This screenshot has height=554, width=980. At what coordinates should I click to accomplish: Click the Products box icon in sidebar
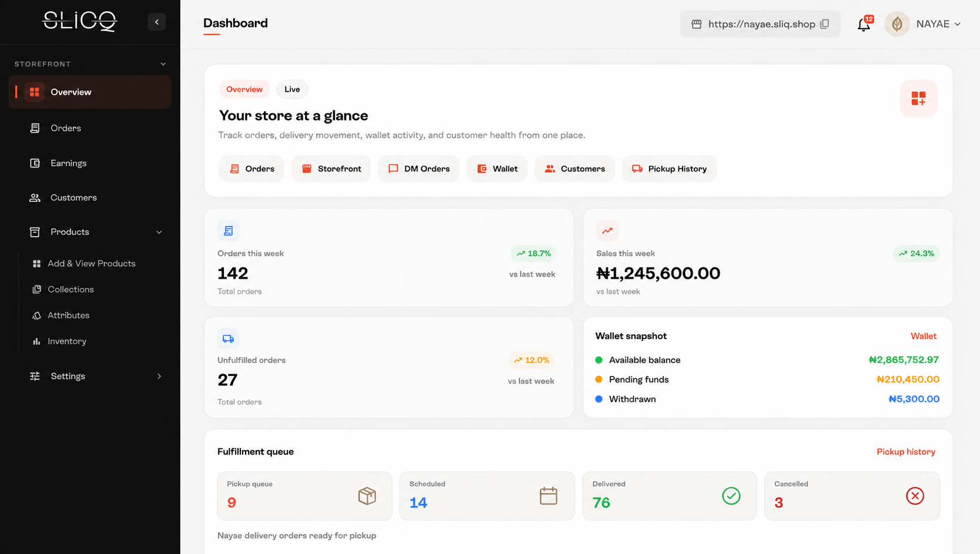pyautogui.click(x=35, y=232)
